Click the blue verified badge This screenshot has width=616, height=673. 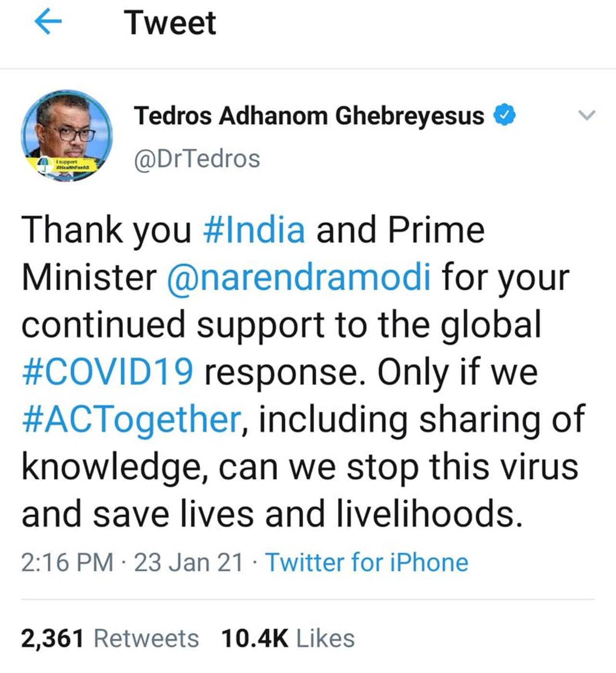tap(505, 116)
